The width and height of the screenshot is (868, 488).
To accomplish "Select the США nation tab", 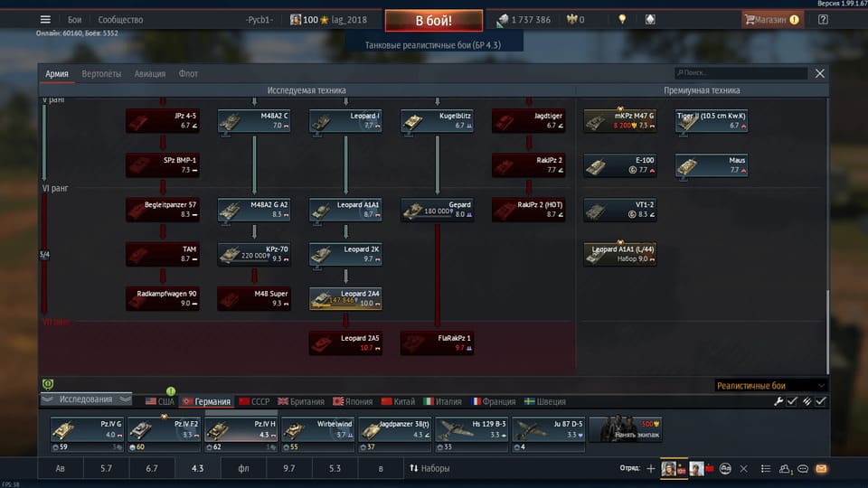I will point(160,401).
